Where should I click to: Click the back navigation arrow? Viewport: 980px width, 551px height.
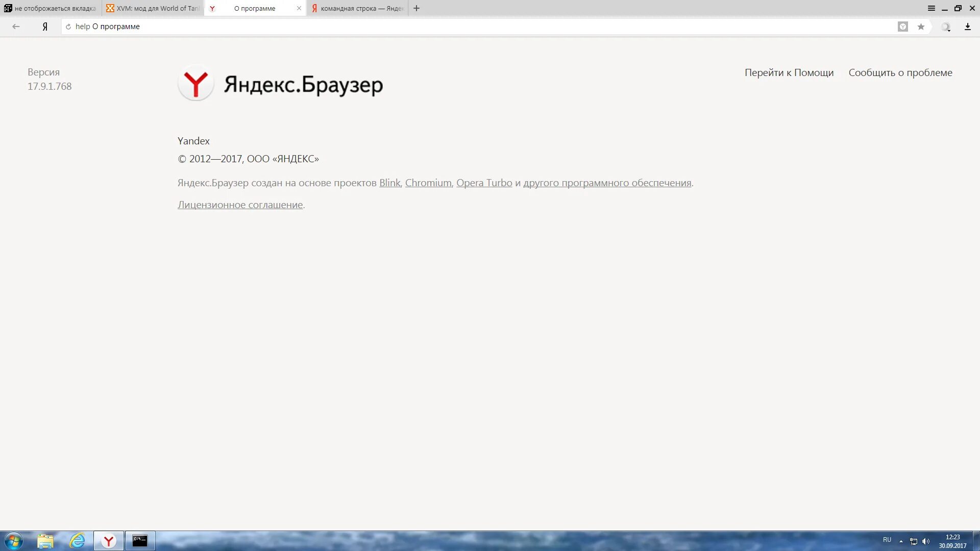pos(16,27)
